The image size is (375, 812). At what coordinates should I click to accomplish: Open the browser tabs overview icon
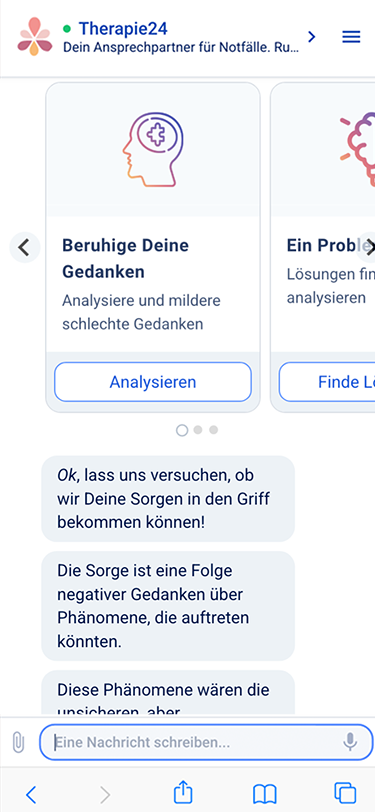(x=345, y=793)
